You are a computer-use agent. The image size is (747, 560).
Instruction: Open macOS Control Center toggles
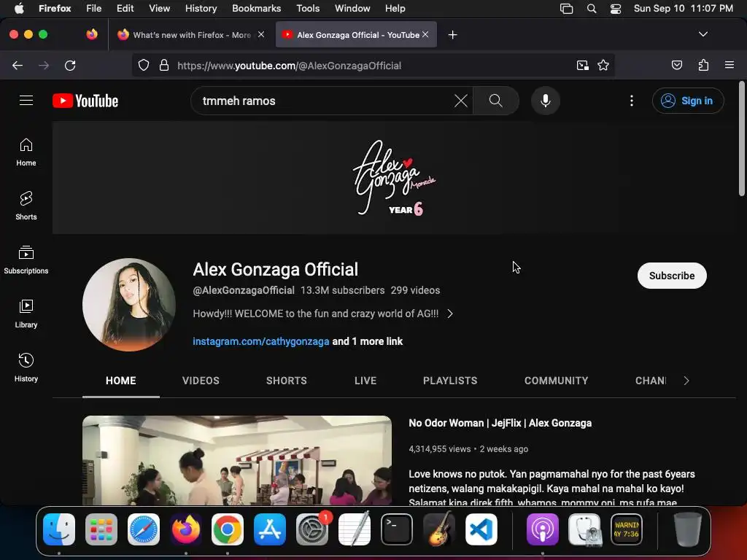click(x=616, y=9)
